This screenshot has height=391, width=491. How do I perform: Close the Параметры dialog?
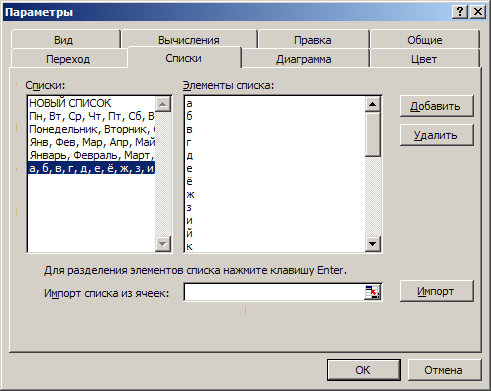pos(478,12)
